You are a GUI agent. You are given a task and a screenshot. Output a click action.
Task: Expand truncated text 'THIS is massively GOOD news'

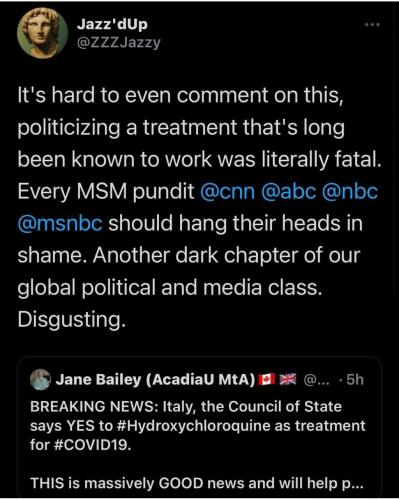[x=197, y=483]
